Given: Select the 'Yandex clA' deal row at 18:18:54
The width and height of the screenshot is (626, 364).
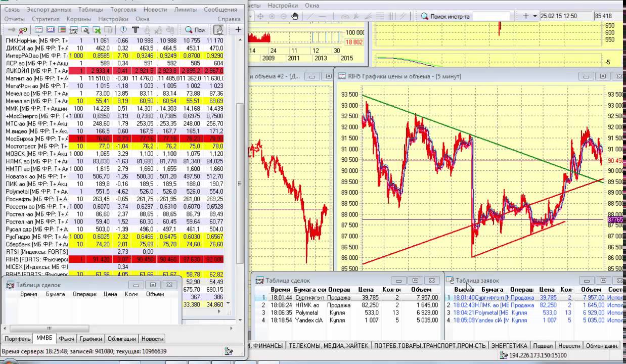Looking at the screenshot, I should pos(348,320).
